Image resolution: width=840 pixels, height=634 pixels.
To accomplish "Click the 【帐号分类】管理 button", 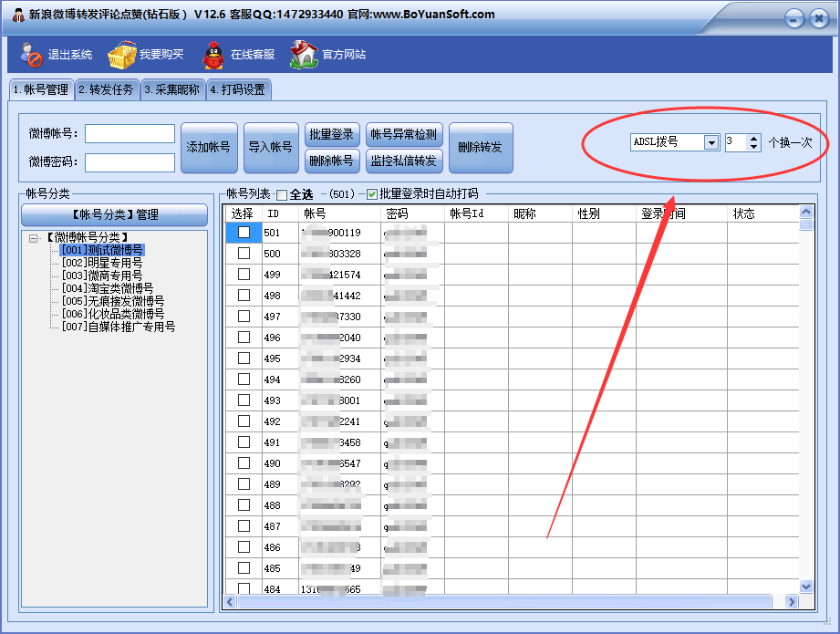I will (114, 215).
